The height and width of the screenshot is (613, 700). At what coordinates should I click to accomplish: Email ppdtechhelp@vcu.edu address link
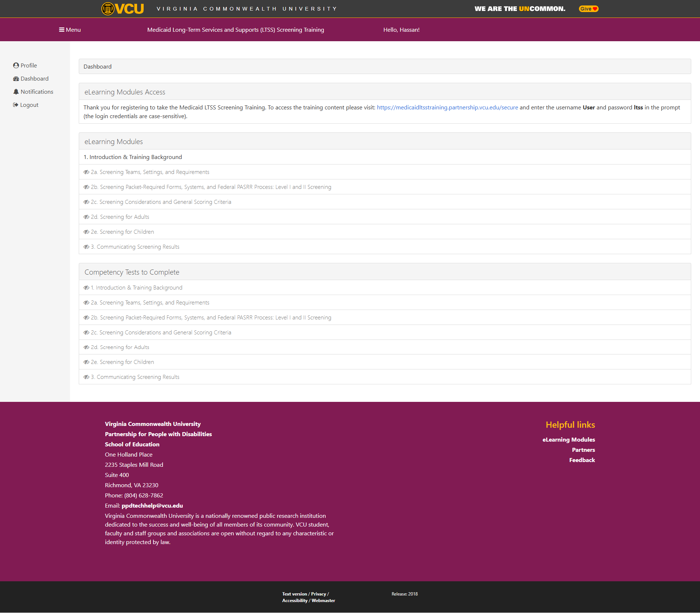pos(152,506)
